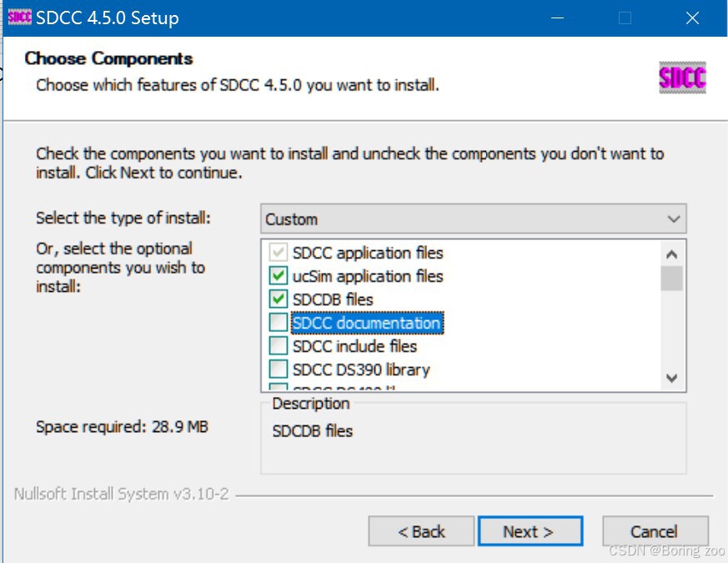Check the SDCC documentation checkbox

coord(278,323)
